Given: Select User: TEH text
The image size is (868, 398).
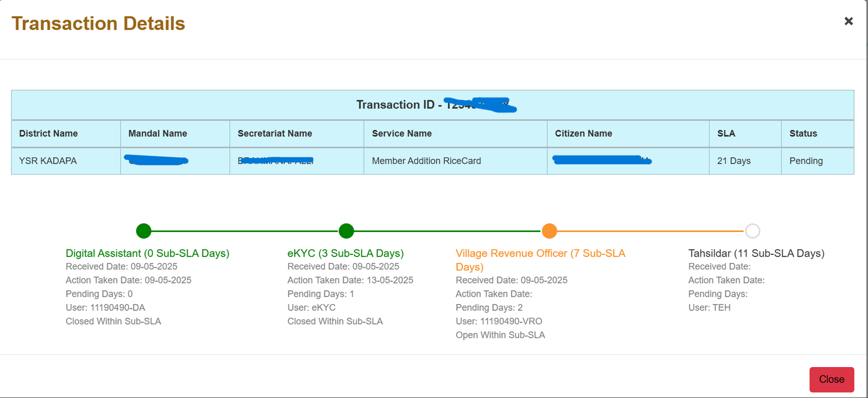Looking at the screenshot, I should tap(710, 307).
